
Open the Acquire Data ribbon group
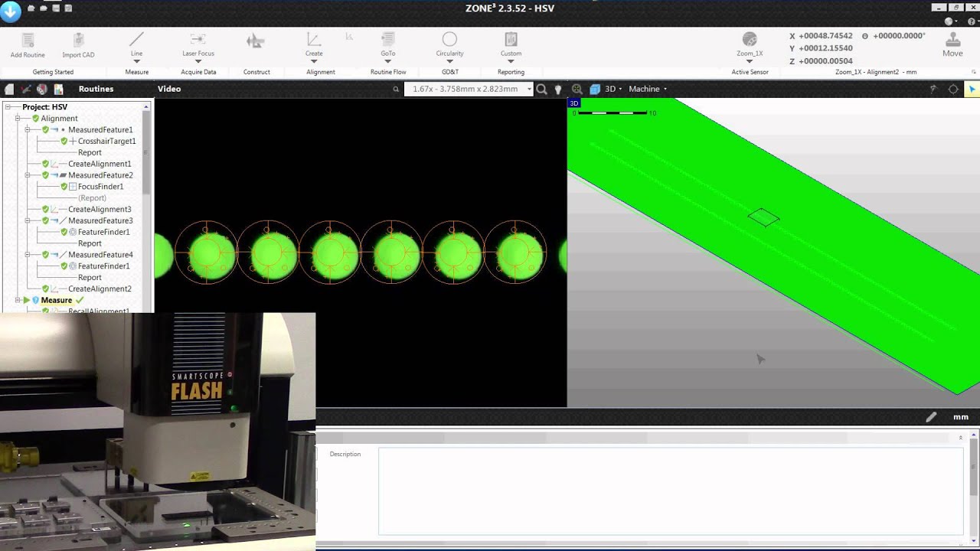pos(198,72)
